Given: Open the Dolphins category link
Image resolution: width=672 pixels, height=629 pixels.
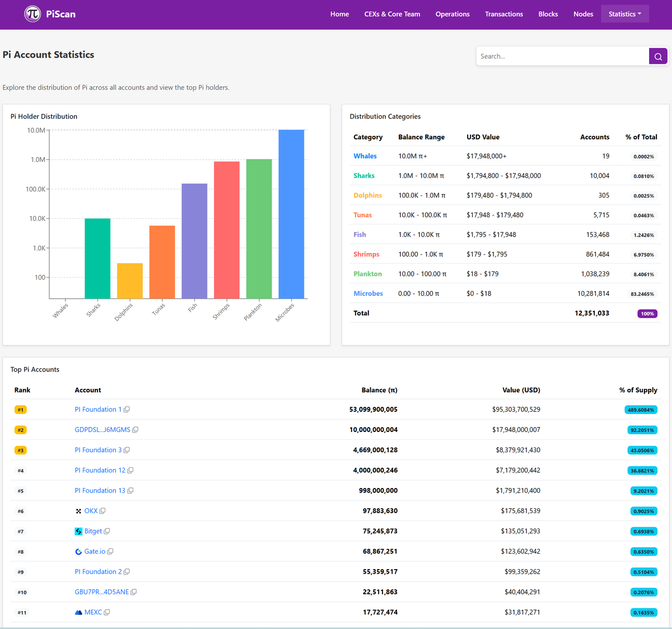Looking at the screenshot, I should [367, 195].
